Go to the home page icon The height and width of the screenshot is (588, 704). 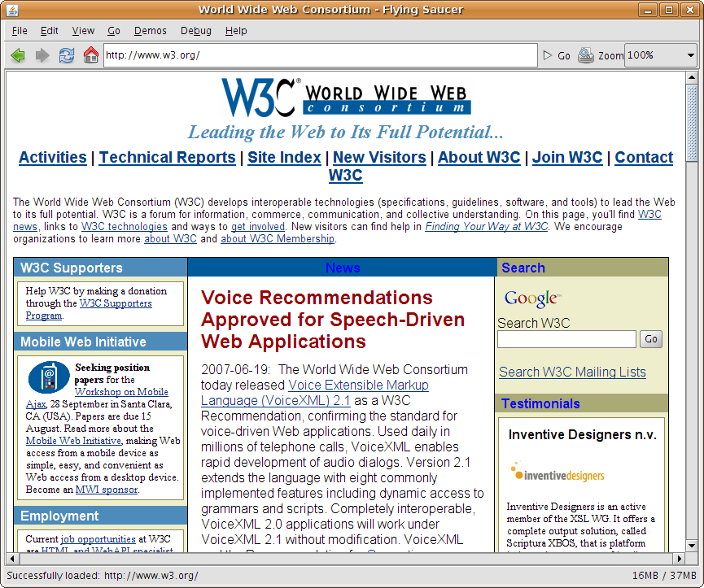coord(90,55)
